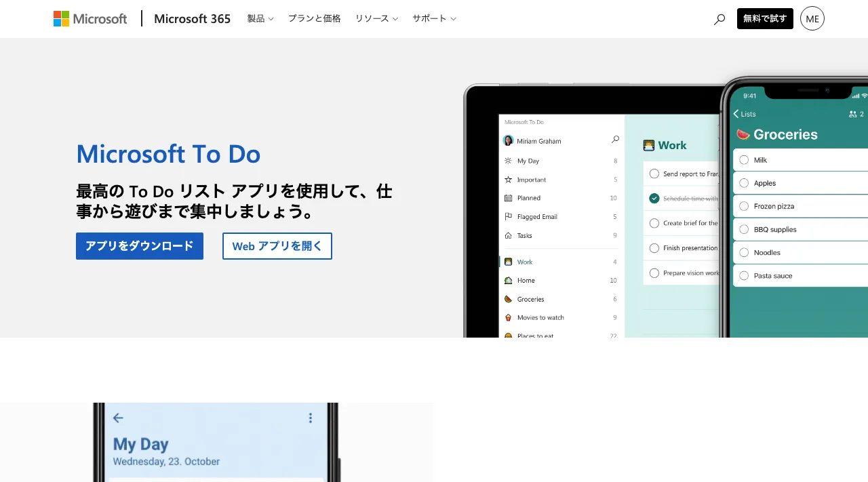Check off Apples in Groceries
Image resolution: width=868 pixels, height=482 pixels.
(x=744, y=183)
